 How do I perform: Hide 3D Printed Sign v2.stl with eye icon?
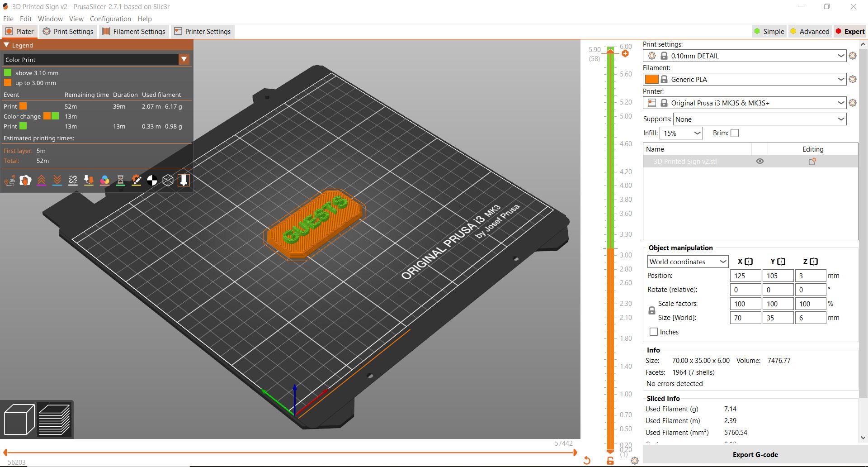click(x=760, y=162)
